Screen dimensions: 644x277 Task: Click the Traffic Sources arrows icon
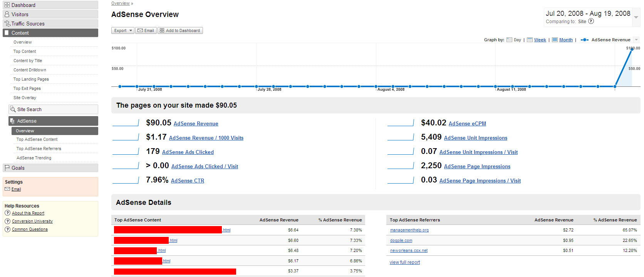7,24
